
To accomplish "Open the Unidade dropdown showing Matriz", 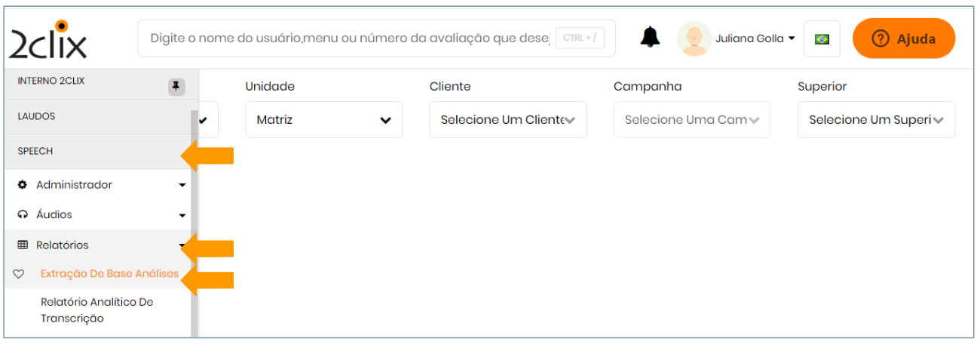I will click(323, 120).
